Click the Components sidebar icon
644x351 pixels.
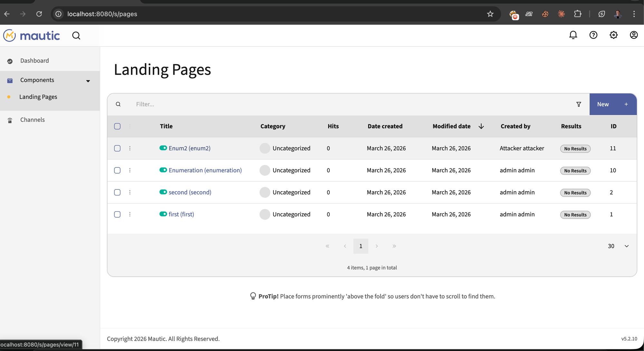point(10,81)
